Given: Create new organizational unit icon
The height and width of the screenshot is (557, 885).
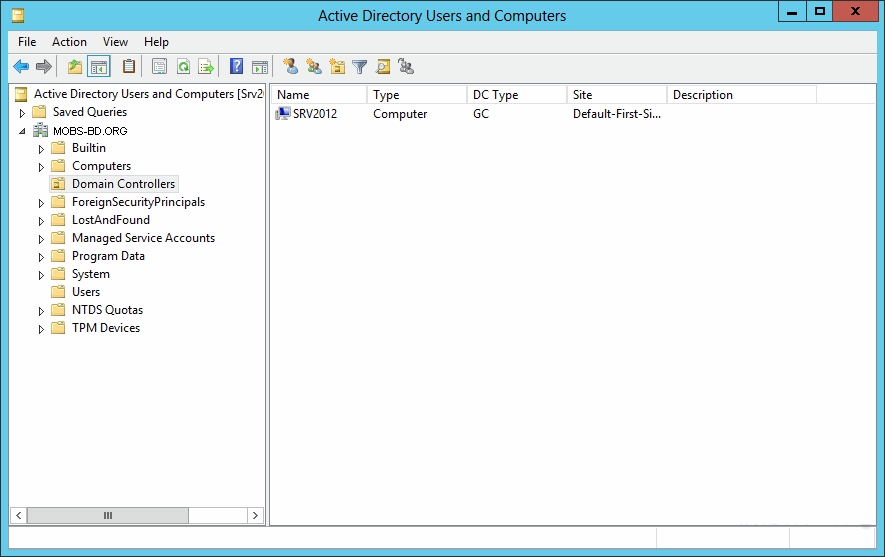Looking at the screenshot, I should point(337,67).
